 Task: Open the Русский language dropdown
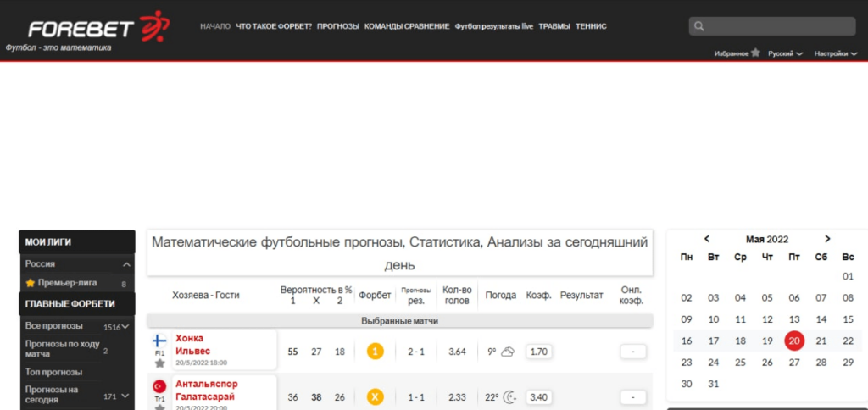[x=785, y=53]
